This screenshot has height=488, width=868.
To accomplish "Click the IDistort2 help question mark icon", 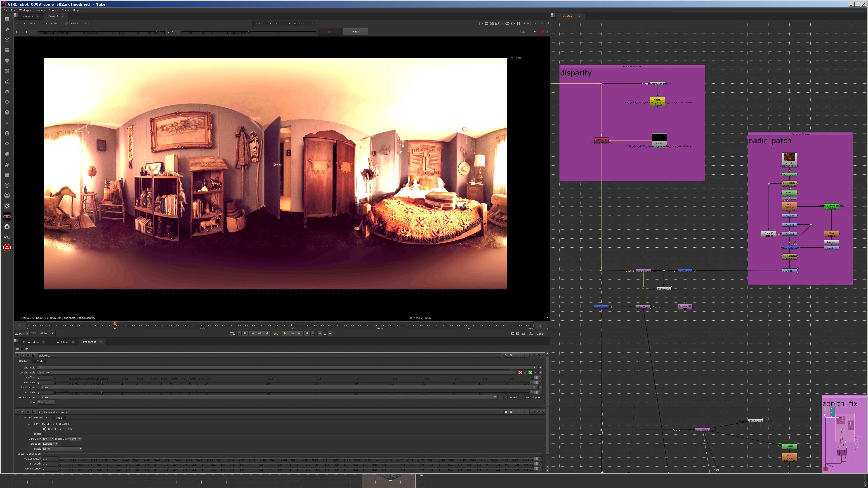I will [x=534, y=355].
